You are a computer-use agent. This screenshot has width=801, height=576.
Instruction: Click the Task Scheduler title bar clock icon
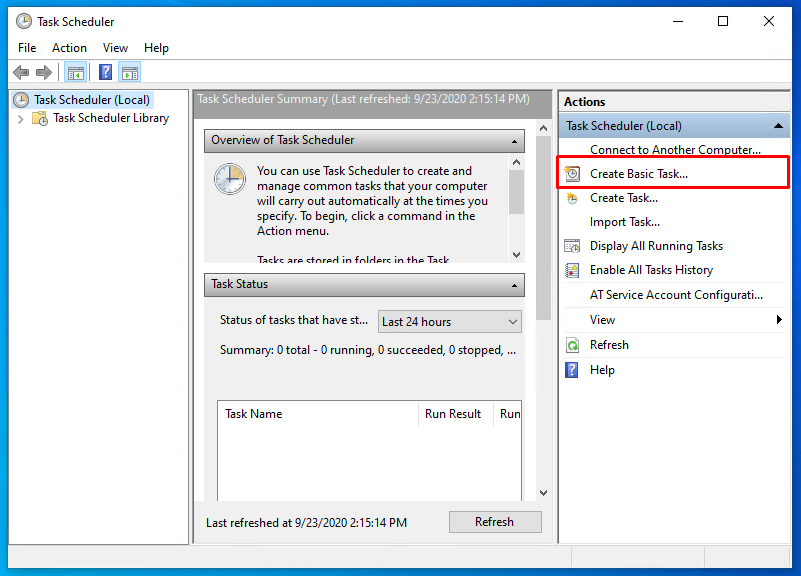pyautogui.click(x=23, y=21)
